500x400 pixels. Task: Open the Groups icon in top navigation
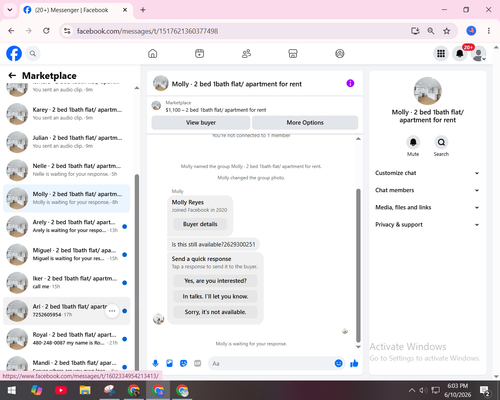point(340,53)
